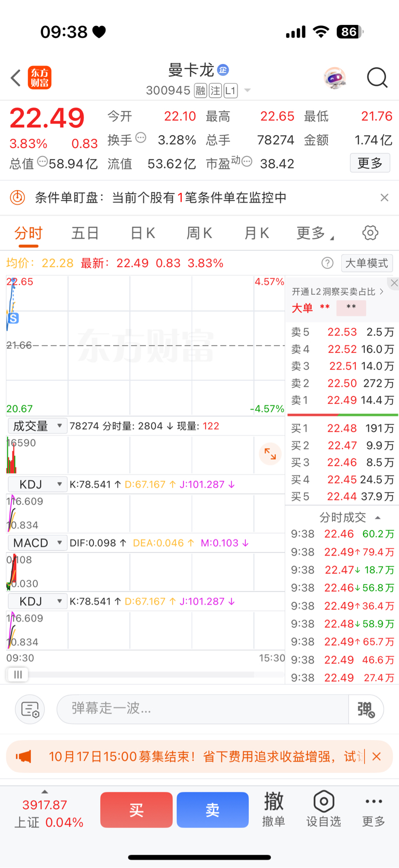Tap the search magnifier icon
Screen dimensions: 399x868
point(377,78)
